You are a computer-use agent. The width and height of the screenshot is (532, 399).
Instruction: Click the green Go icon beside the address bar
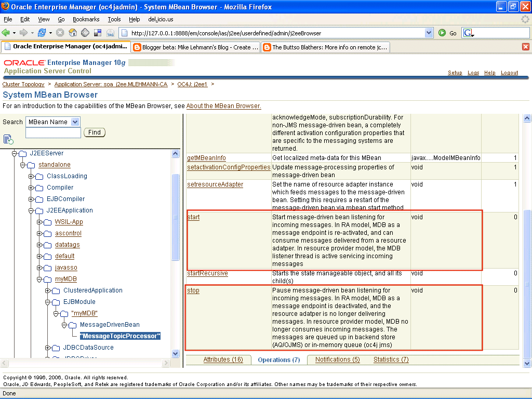click(442, 33)
